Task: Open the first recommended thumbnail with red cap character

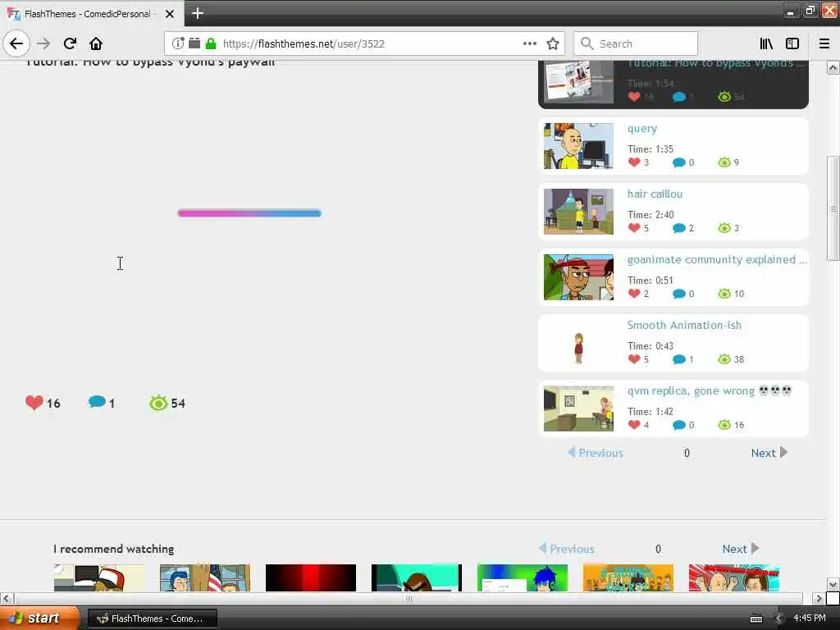Action: click(x=99, y=577)
